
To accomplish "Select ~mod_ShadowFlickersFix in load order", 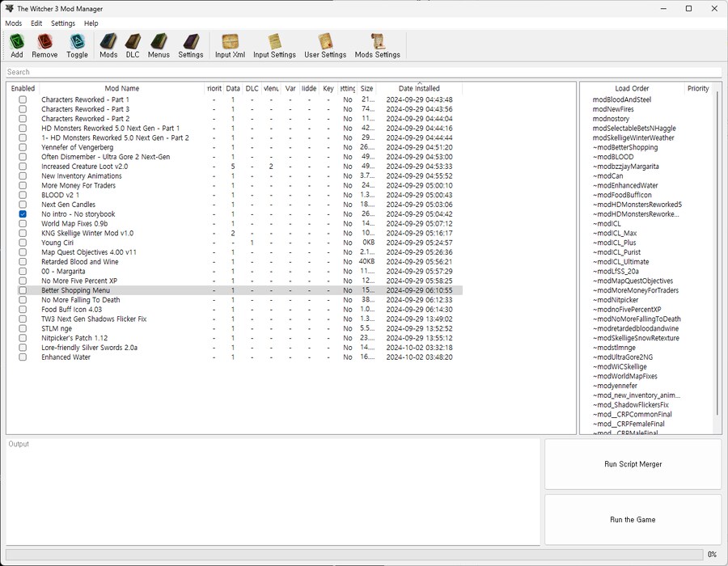I will tap(630, 405).
